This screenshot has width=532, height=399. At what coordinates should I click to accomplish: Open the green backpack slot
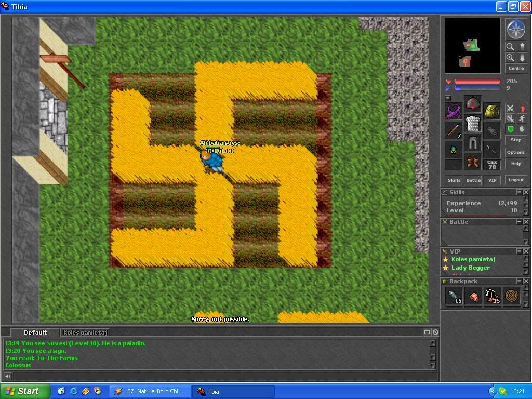(491, 111)
